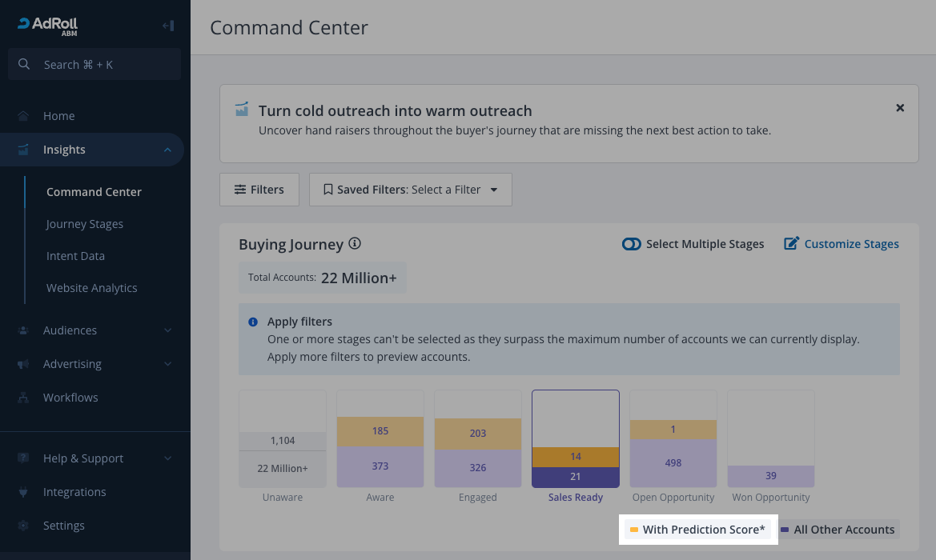
Task: Open the Saved Filters dropdown
Action: pyautogui.click(x=410, y=190)
